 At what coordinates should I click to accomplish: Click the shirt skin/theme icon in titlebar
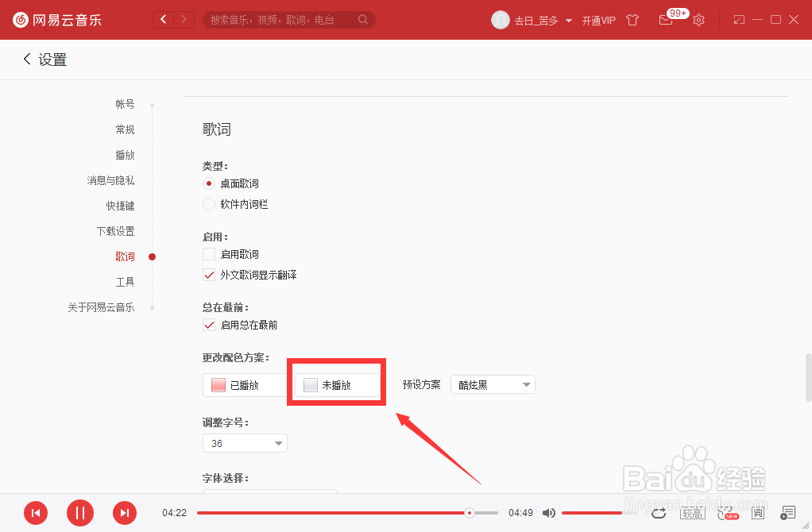[632, 20]
